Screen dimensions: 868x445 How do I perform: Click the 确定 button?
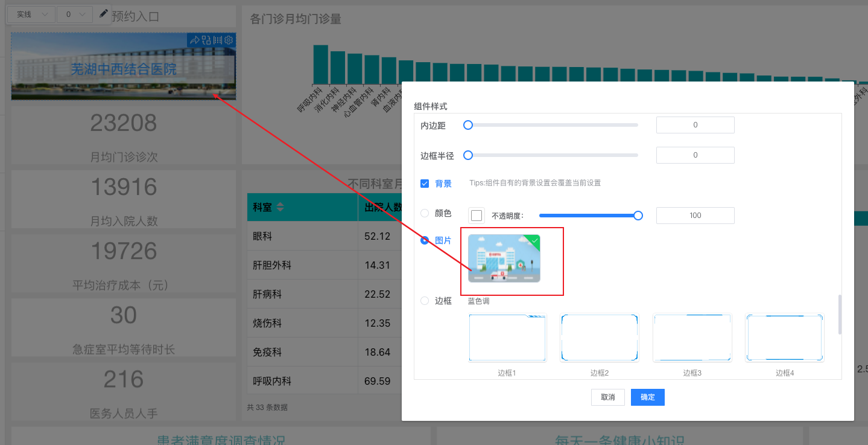pyautogui.click(x=648, y=397)
